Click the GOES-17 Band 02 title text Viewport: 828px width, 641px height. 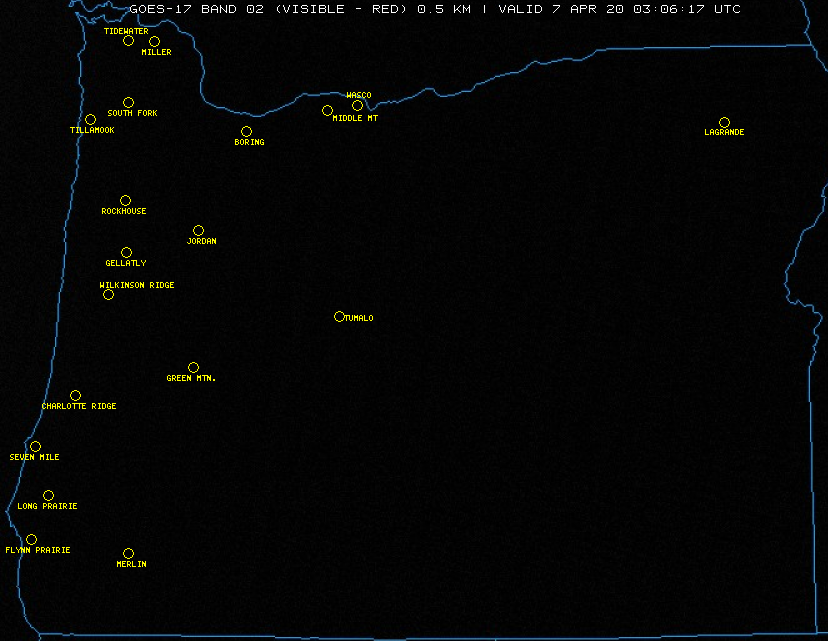pyautogui.click(x=435, y=9)
